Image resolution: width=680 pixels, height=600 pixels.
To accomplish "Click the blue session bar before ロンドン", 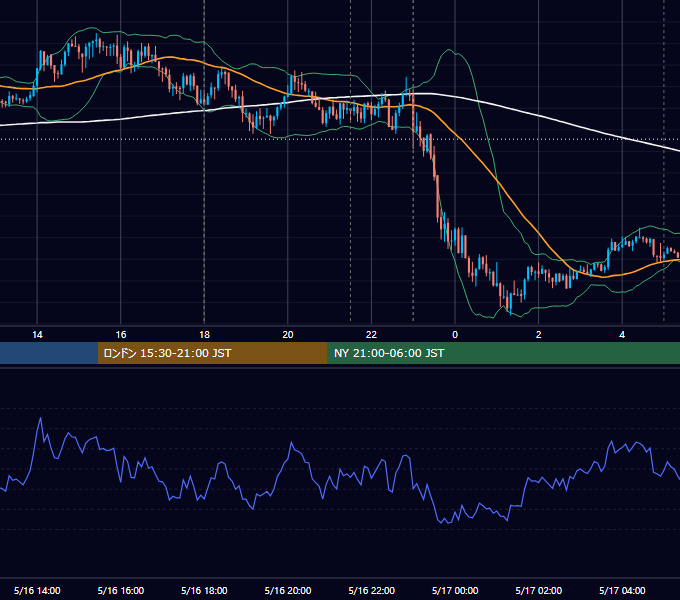I will 49,353.
